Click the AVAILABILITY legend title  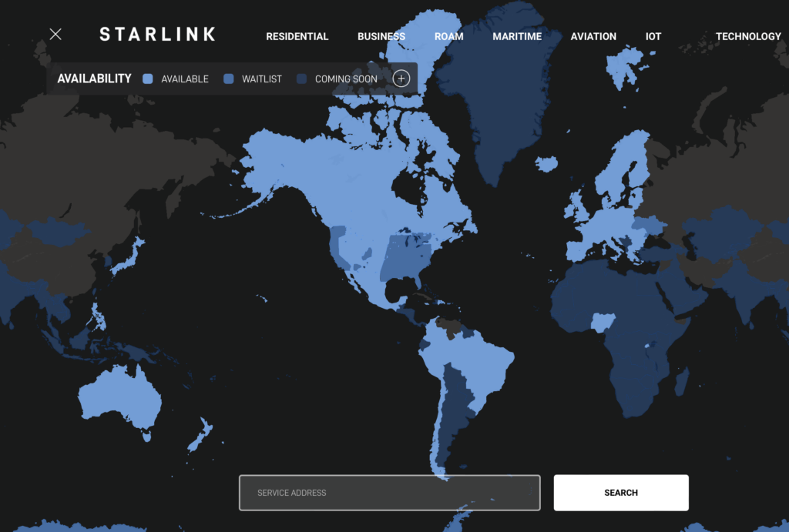(x=94, y=79)
